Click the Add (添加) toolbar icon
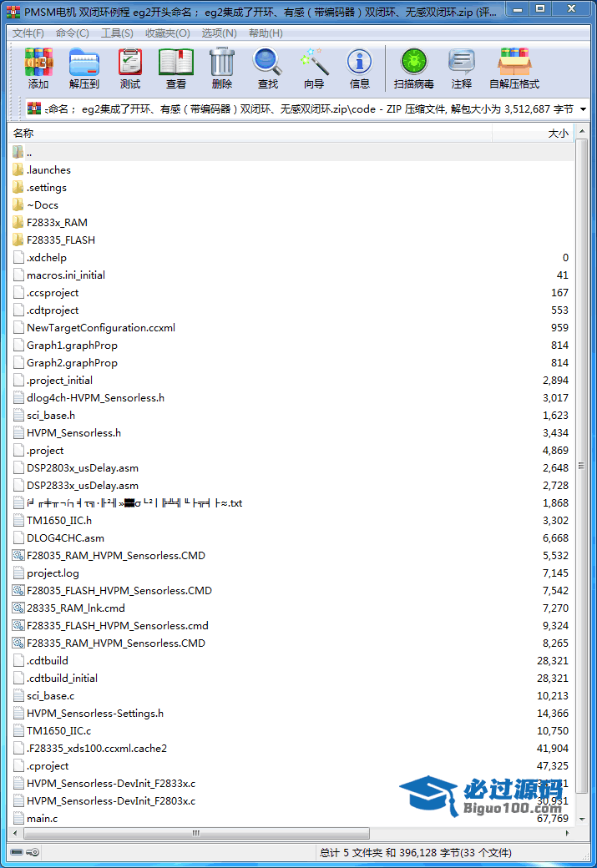 coord(38,62)
